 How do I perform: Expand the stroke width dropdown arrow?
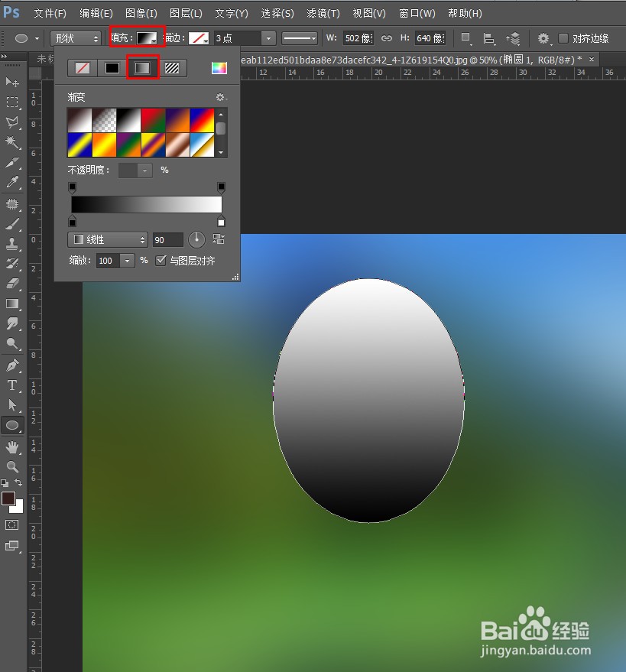tap(268, 38)
